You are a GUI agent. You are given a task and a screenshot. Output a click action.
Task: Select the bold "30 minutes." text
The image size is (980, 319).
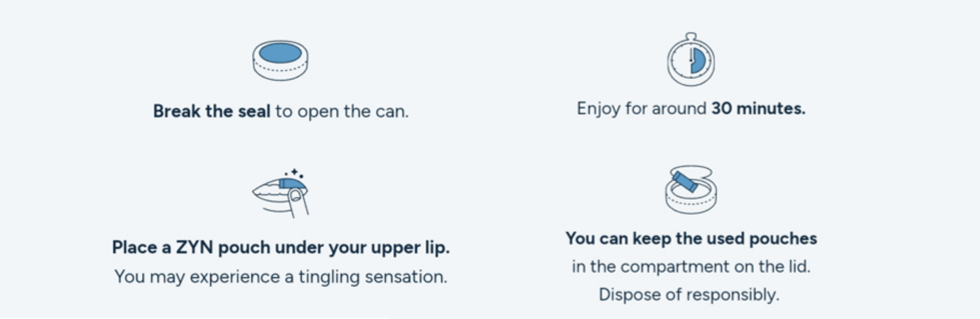point(758,108)
